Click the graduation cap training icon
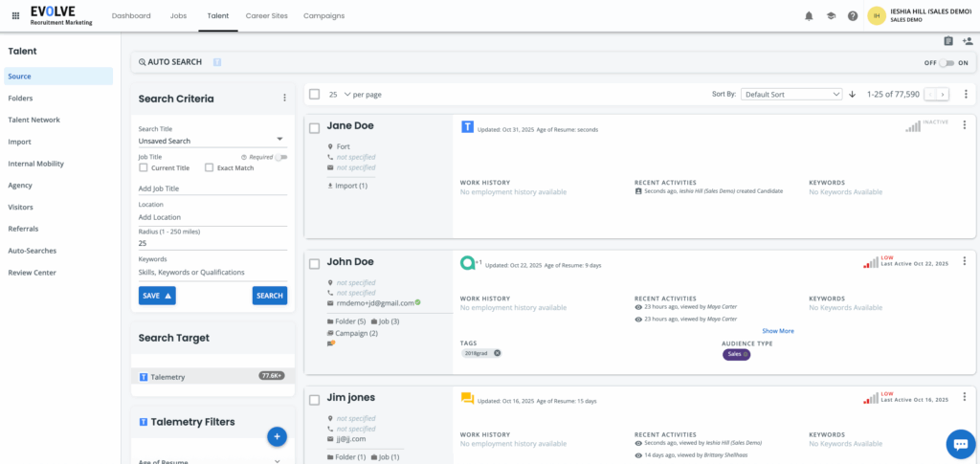 (831, 16)
